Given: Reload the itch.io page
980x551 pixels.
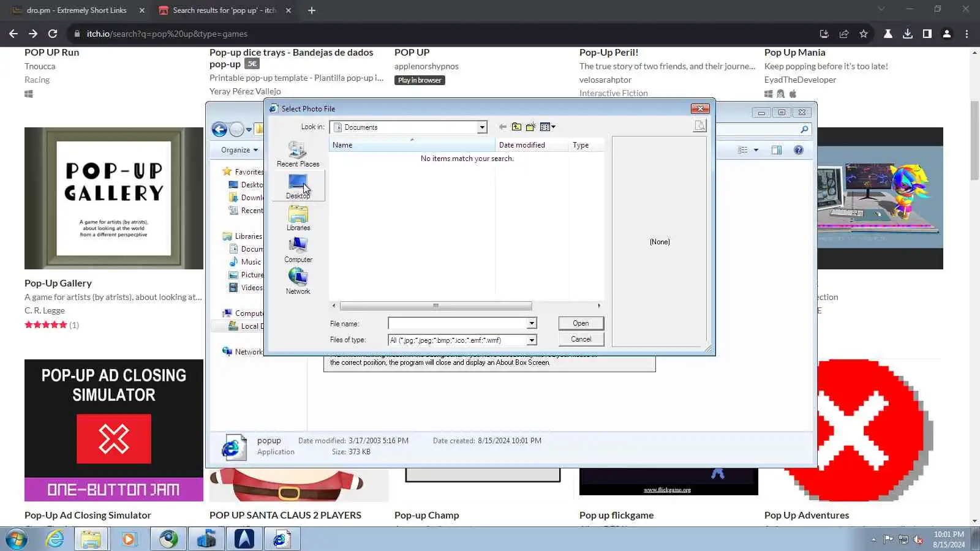Looking at the screenshot, I should click(x=53, y=34).
